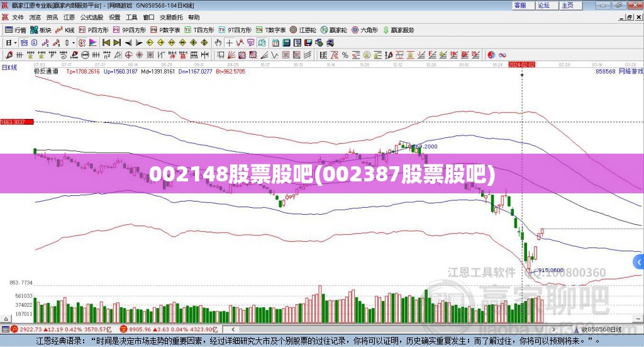The width and height of the screenshot is (644, 347).
Task: Click the blue side panel collapse chevron
Action: [x=638, y=262]
